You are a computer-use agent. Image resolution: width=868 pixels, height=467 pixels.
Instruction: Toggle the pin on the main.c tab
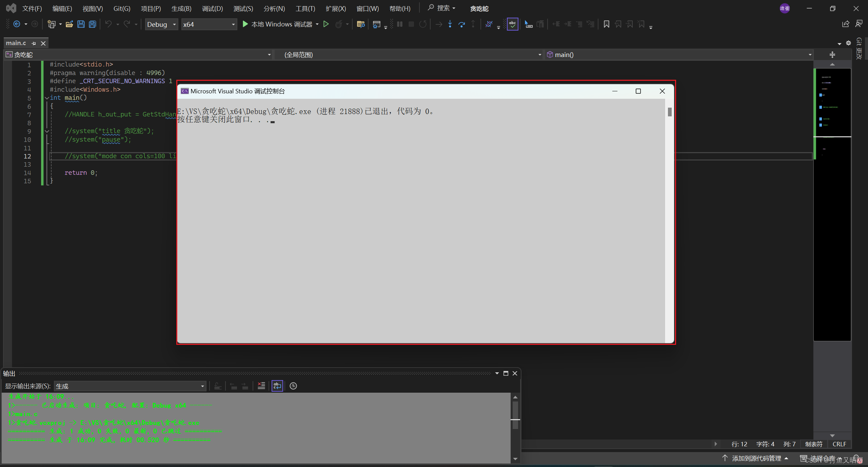34,43
